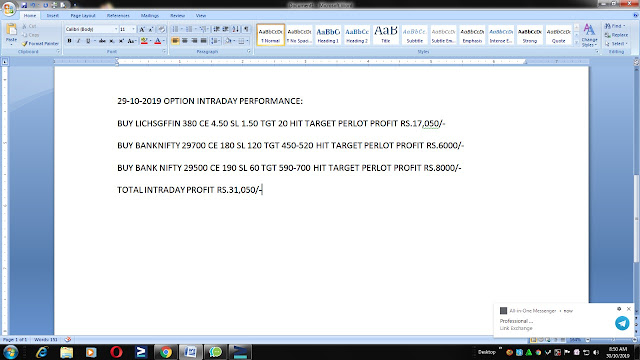
Task: Grow the font size
Action: pyautogui.click(x=142, y=29)
